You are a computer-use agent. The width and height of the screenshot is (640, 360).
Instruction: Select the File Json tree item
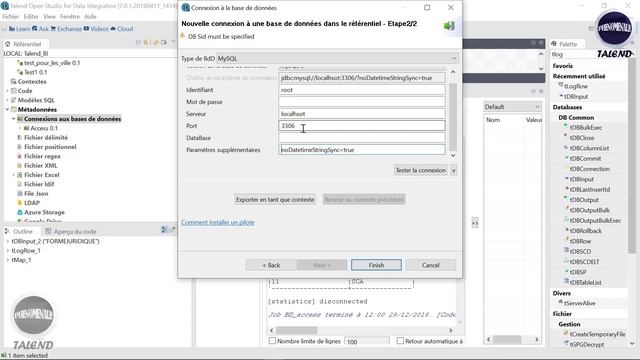[x=36, y=193]
